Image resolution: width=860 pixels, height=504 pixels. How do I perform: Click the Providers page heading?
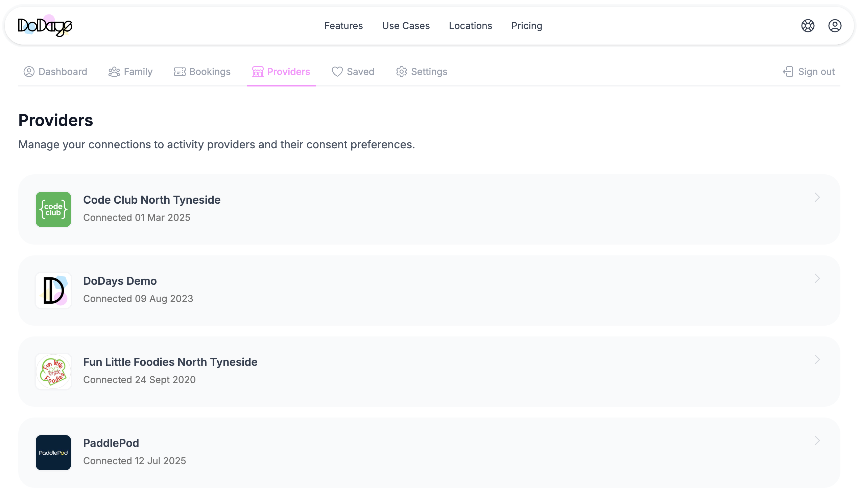[56, 120]
